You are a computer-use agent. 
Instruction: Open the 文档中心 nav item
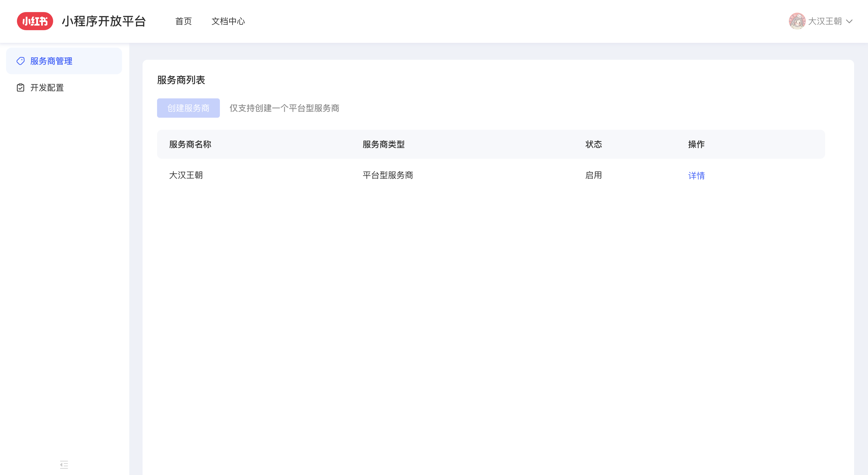(x=228, y=21)
